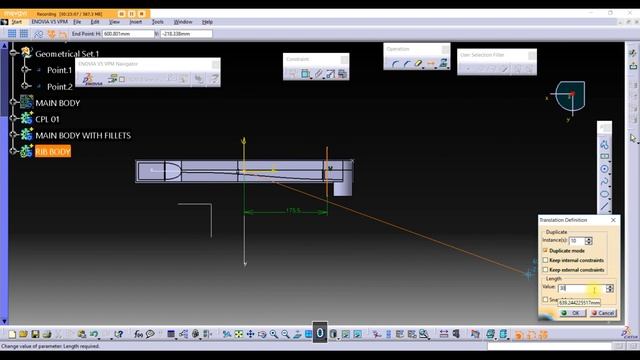
Task: Click the Length Value spinner arrows
Action: 610,288
